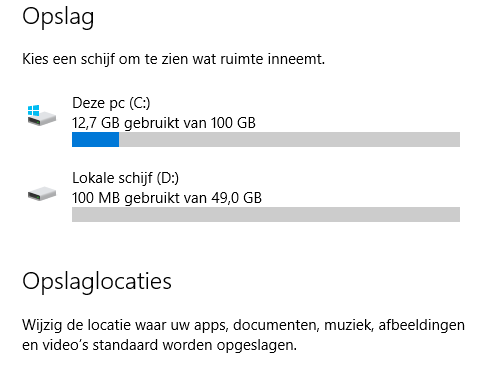The width and height of the screenshot is (481, 370).
Task: Click the Lokale schijf (D:) drive icon
Action: 42,194
